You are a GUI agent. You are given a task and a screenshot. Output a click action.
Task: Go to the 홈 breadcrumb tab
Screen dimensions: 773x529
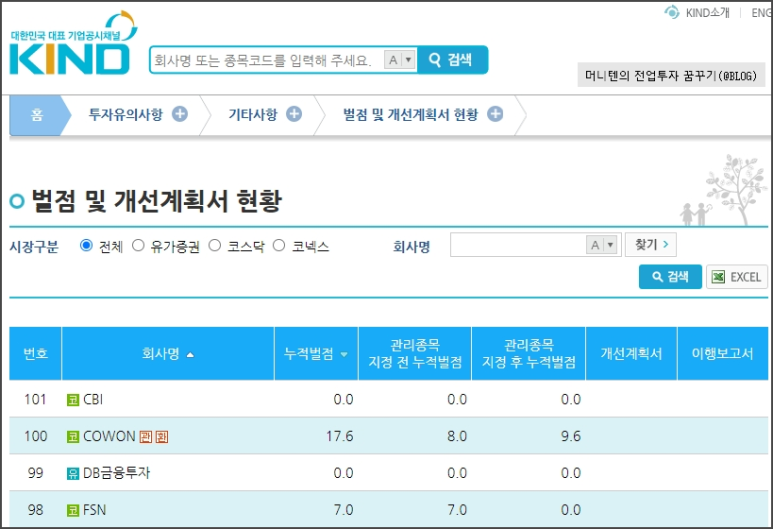[36, 115]
